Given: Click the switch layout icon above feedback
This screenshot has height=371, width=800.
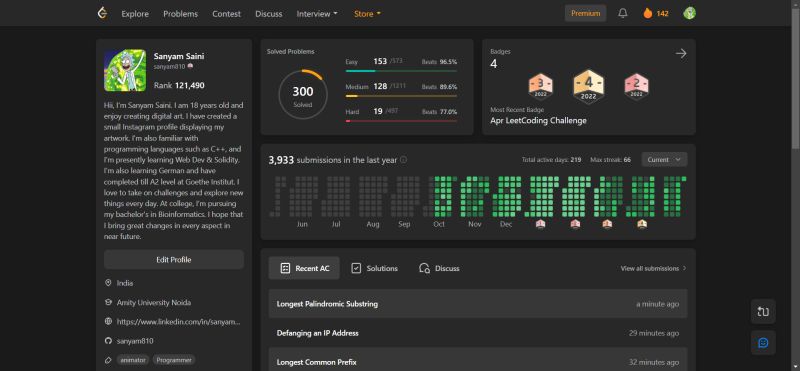Looking at the screenshot, I should pos(763,311).
